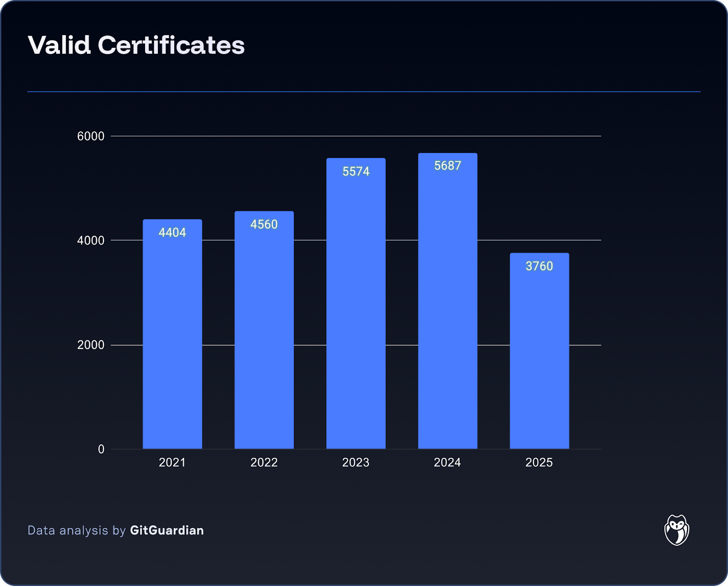Viewport: 728px width, 586px height.
Task: Click the 4560 data label
Action: coord(264,224)
